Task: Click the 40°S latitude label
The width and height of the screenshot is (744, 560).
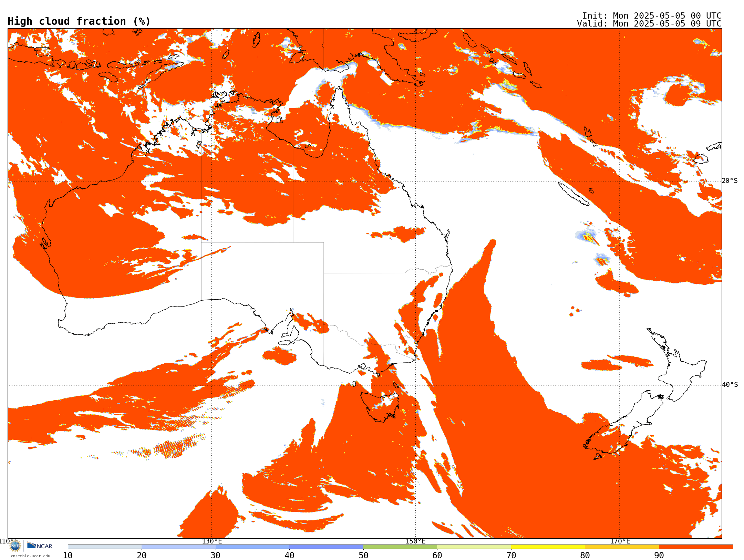Action: [730, 385]
